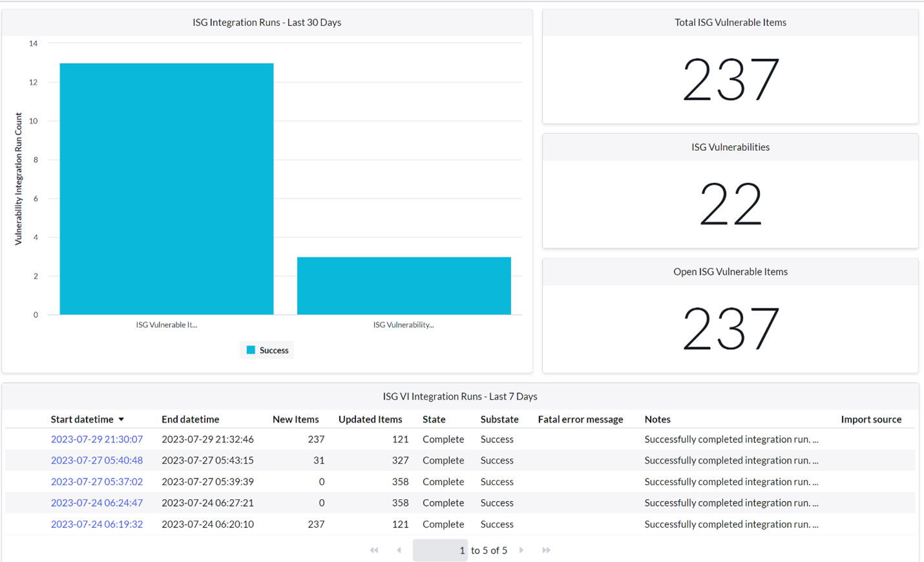
Task: Select the ISG Integration Runs report title
Action: [x=266, y=22]
